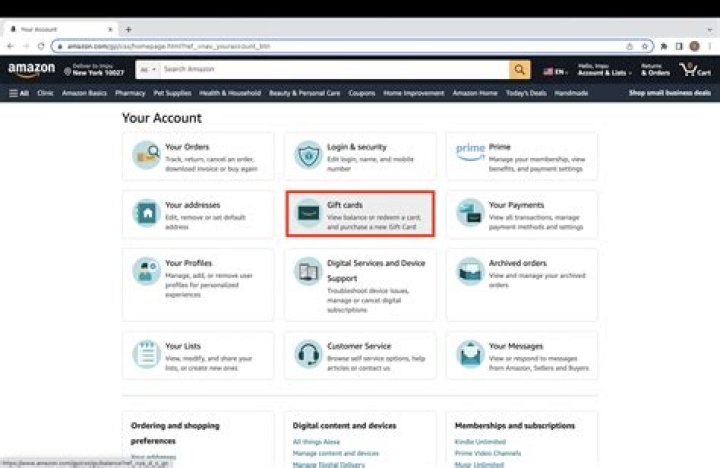This screenshot has height=468, width=720.
Task: Expand the EN language selector
Action: click(x=555, y=71)
